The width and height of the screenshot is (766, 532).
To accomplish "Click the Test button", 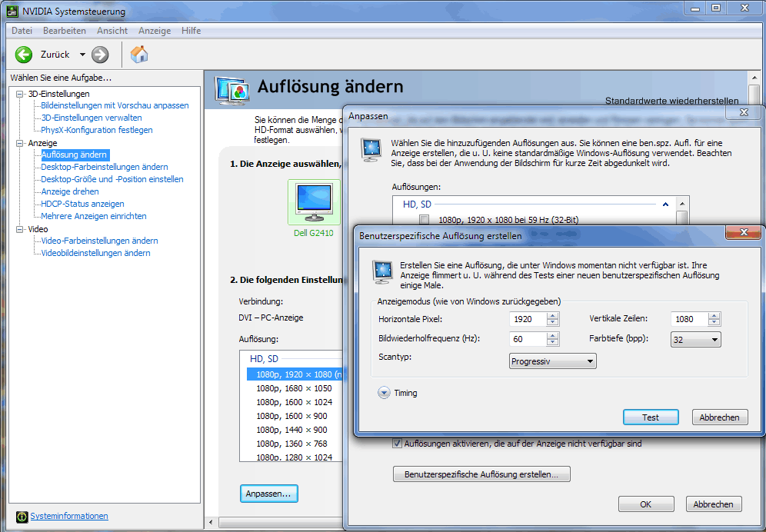I will click(x=651, y=417).
